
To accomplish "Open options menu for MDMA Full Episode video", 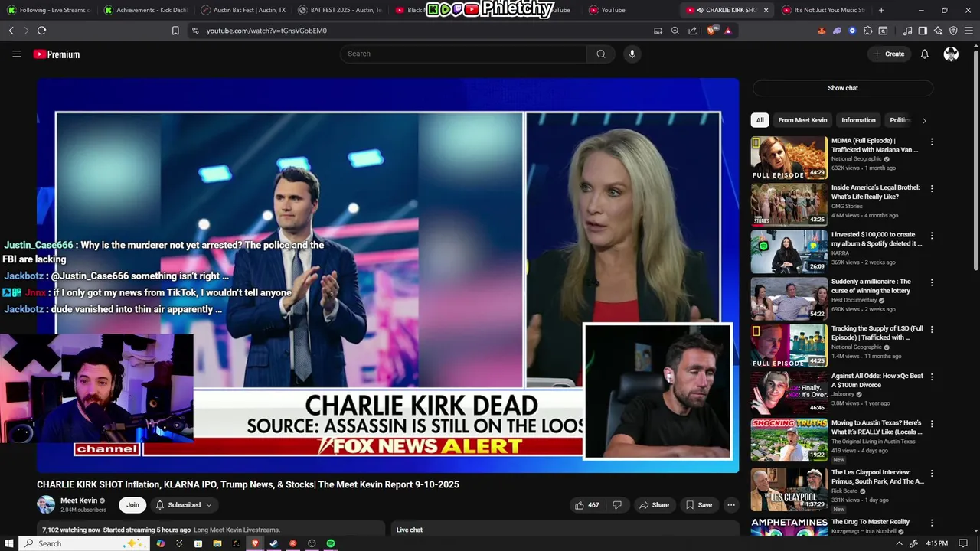I will click(932, 142).
